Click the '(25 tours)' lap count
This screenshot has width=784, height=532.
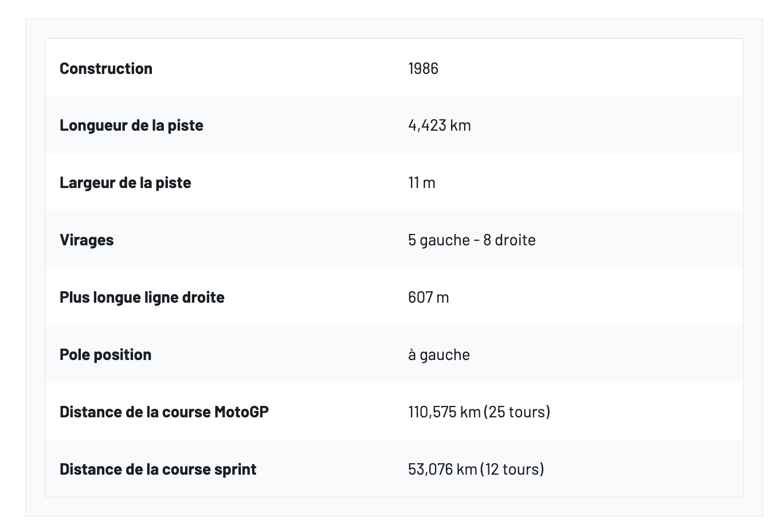pos(517,412)
